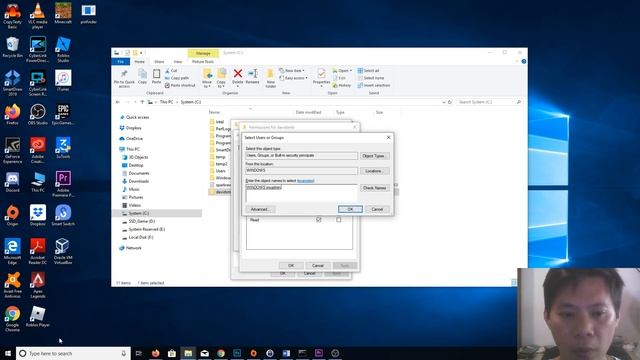The height and width of the screenshot is (360, 640).
Task: Click OK in Select Users or Groups
Action: [x=350, y=209]
